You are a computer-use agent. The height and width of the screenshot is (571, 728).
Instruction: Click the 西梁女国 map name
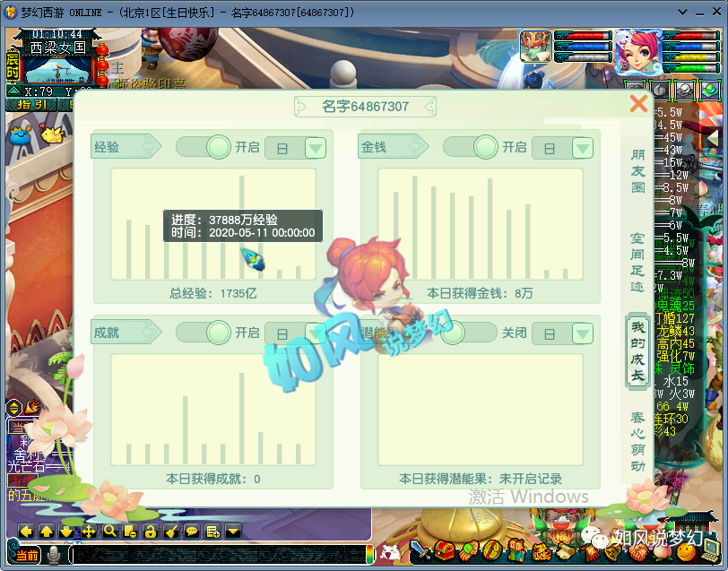(58, 48)
